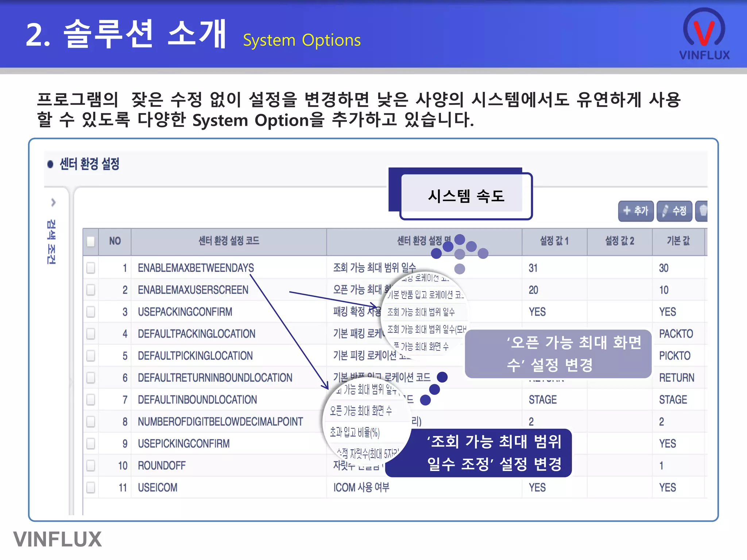
Task: Click the 센터 환경 설정 panel title
Action: pos(89,164)
